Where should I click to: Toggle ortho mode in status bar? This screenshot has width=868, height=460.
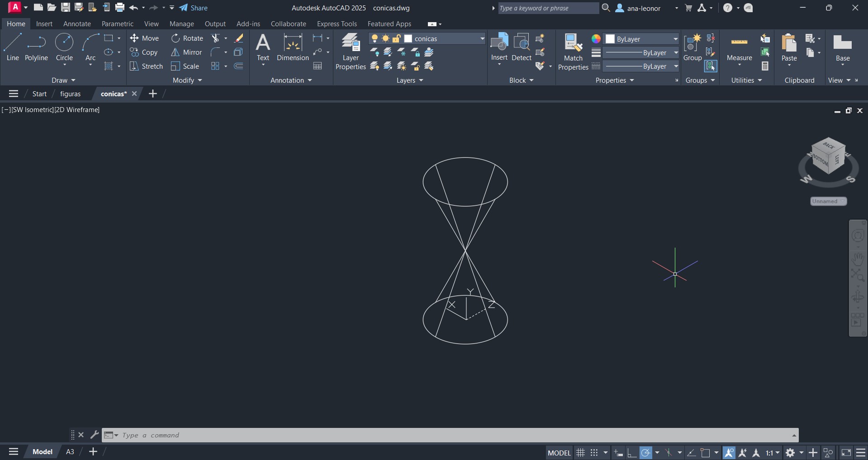(632, 452)
